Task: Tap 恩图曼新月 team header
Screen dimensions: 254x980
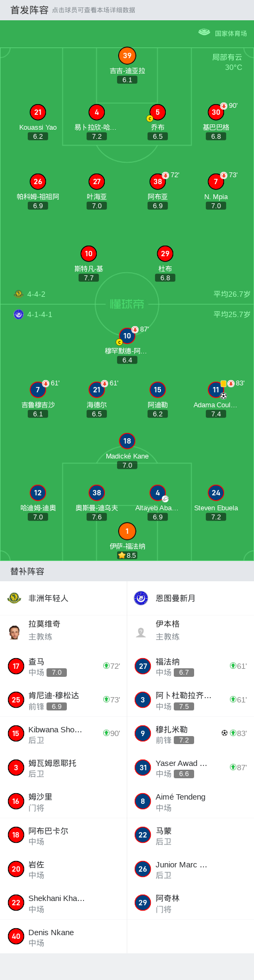Action: pos(190,598)
